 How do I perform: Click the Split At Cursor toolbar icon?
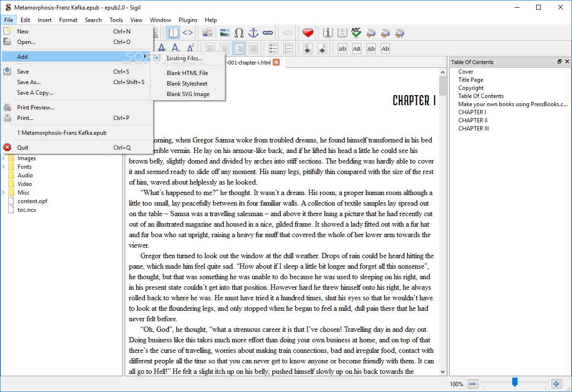(x=207, y=33)
